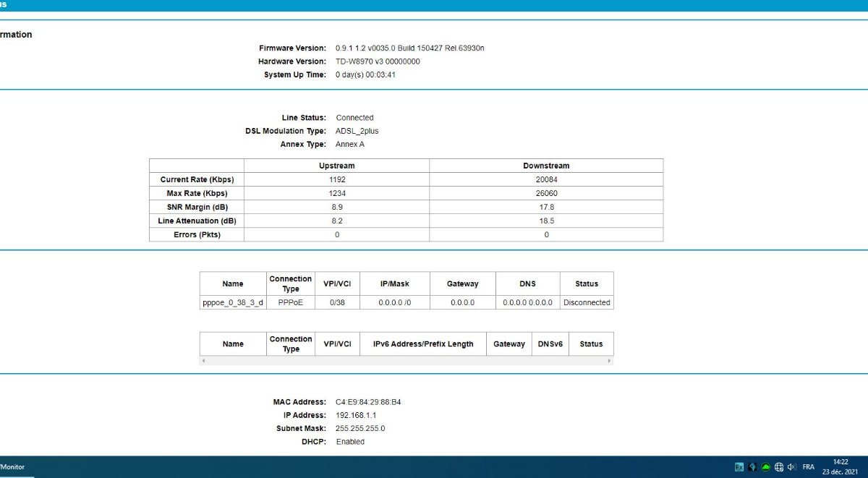Click the Fx icon in the system tray
868x478 pixels.
pyautogui.click(x=739, y=467)
